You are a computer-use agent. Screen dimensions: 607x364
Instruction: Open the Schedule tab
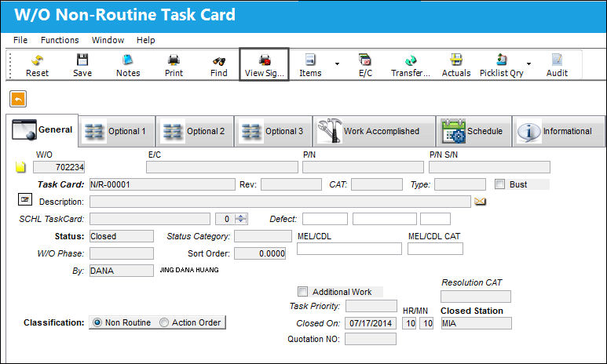[x=474, y=131]
